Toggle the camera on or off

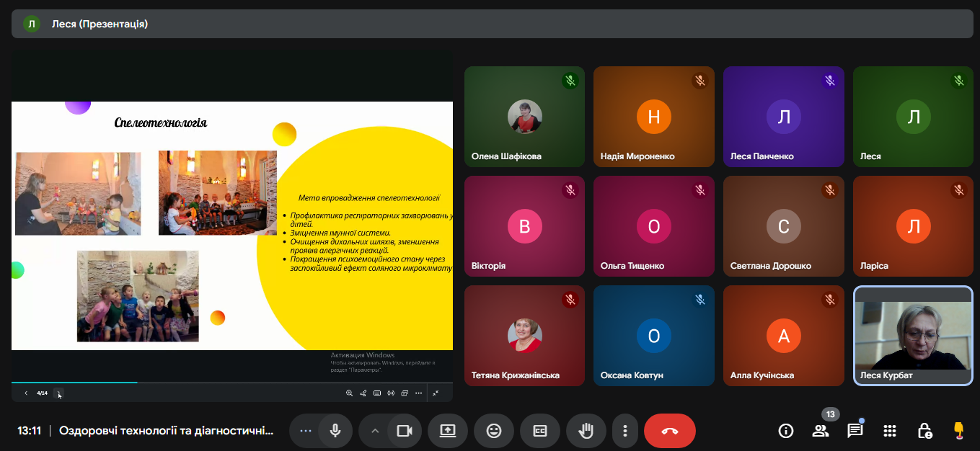(x=405, y=431)
